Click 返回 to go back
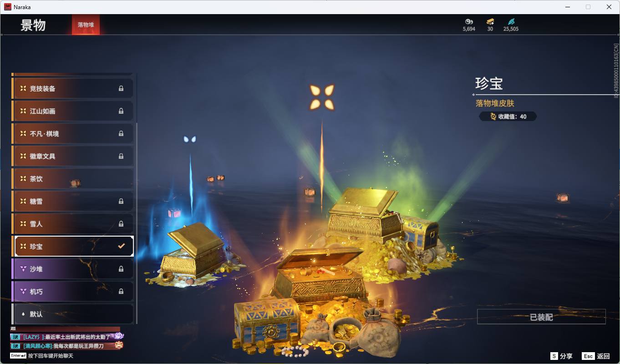Viewport: 620px width, 364px height. pos(603,356)
